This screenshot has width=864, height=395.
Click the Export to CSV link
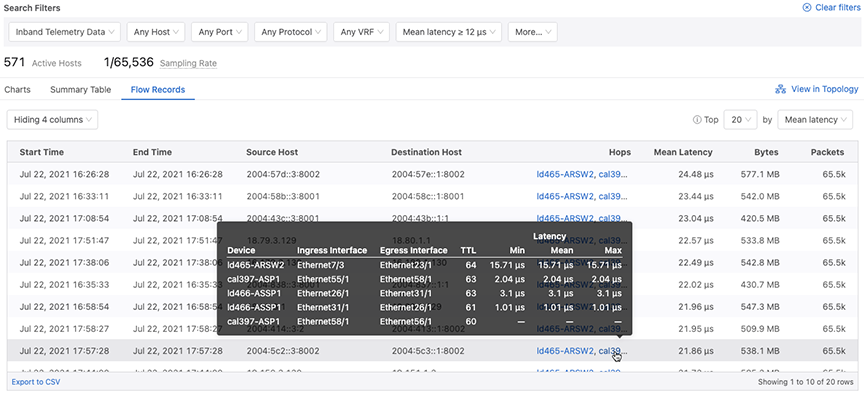point(36,382)
